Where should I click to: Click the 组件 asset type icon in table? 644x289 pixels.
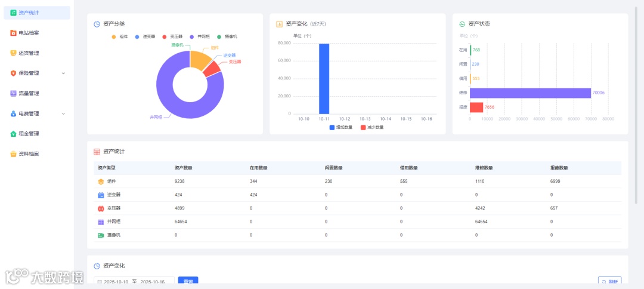(x=101, y=182)
